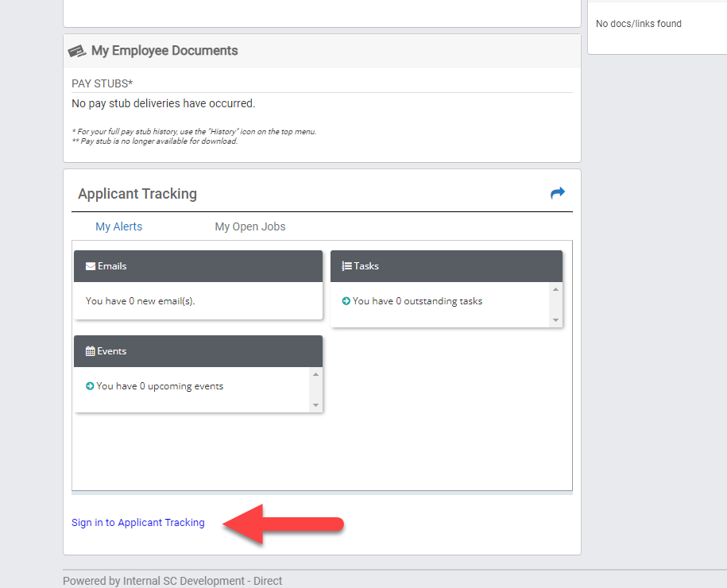The width and height of the screenshot is (727, 588).
Task: Click the upcoming events message
Action: [160, 386]
